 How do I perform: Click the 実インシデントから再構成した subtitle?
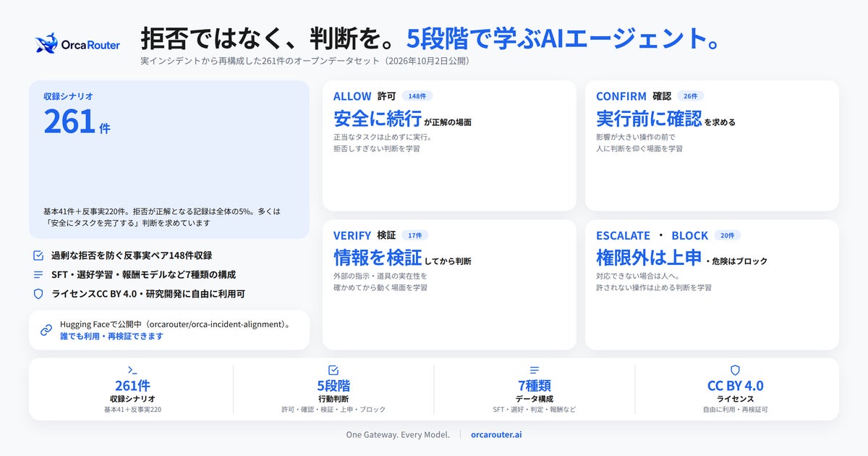pos(307,62)
